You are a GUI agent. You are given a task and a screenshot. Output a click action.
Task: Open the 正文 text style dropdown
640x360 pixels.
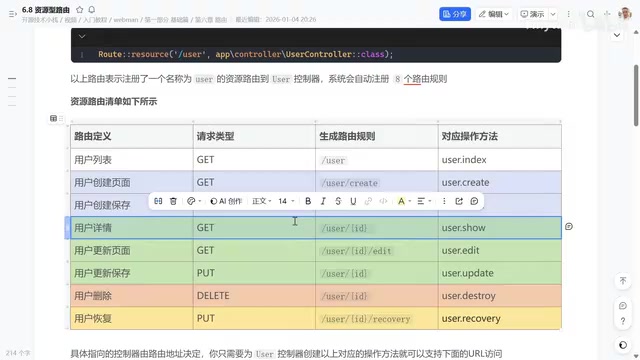coord(262,201)
